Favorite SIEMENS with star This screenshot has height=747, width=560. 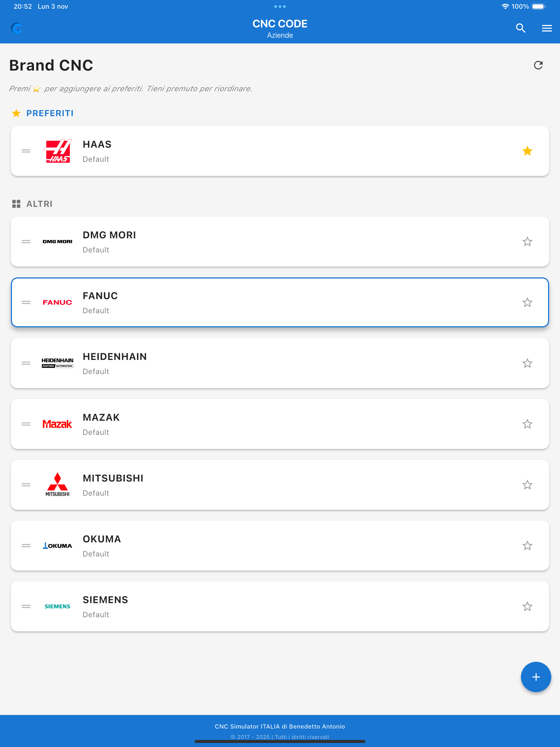pos(527,606)
